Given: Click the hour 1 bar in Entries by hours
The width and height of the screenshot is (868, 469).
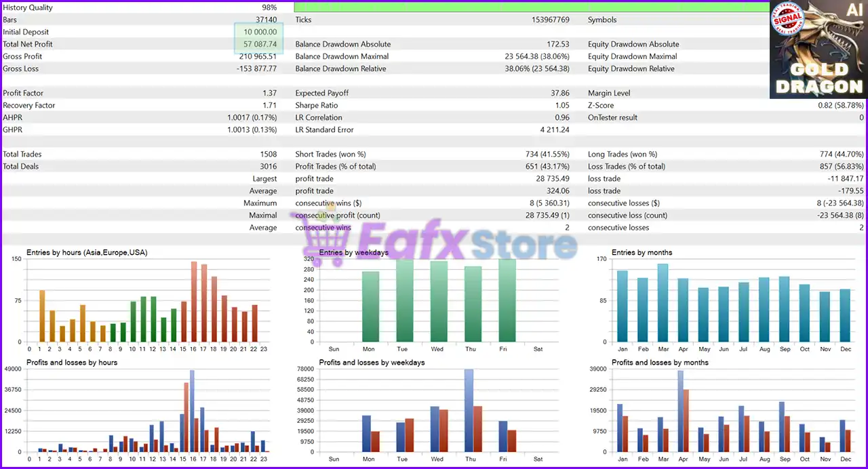Looking at the screenshot, I should (42, 316).
